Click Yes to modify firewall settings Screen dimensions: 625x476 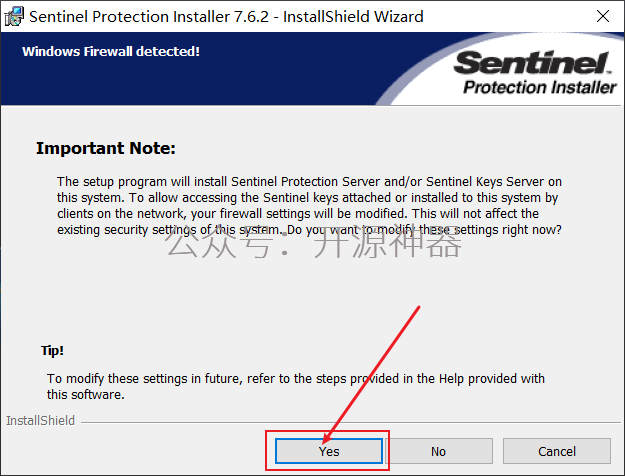click(x=329, y=451)
